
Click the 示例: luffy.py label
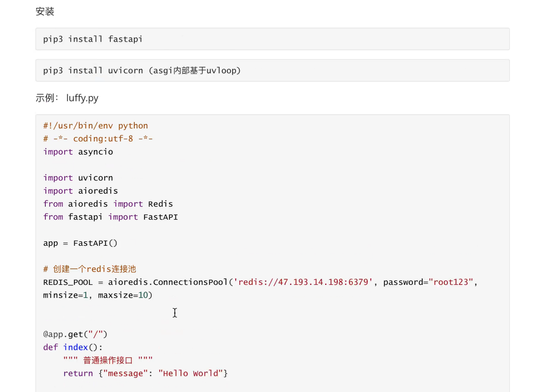(x=67, y=98)
